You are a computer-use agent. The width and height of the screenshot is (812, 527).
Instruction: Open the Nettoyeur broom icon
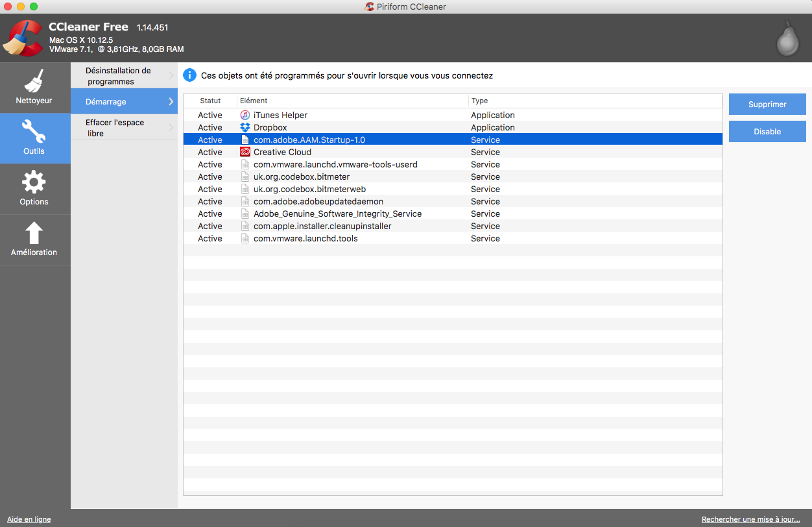click(34, 81)
